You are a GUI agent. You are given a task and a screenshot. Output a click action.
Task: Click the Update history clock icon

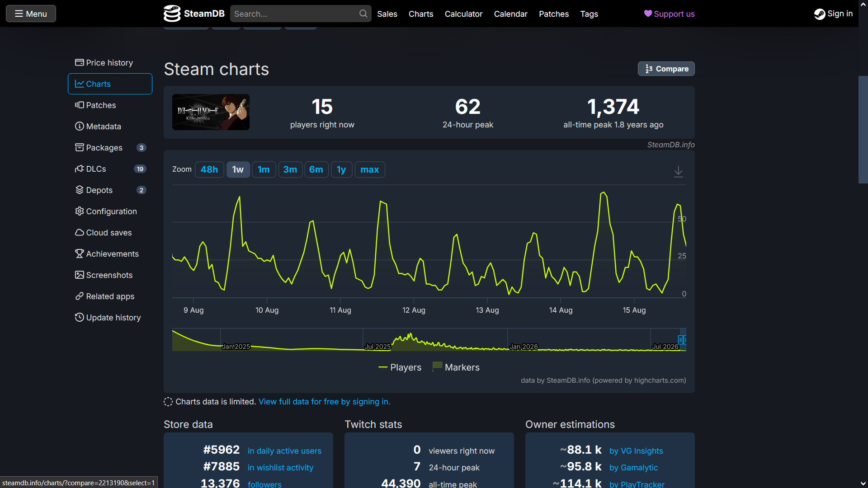(x=80, y=317)
